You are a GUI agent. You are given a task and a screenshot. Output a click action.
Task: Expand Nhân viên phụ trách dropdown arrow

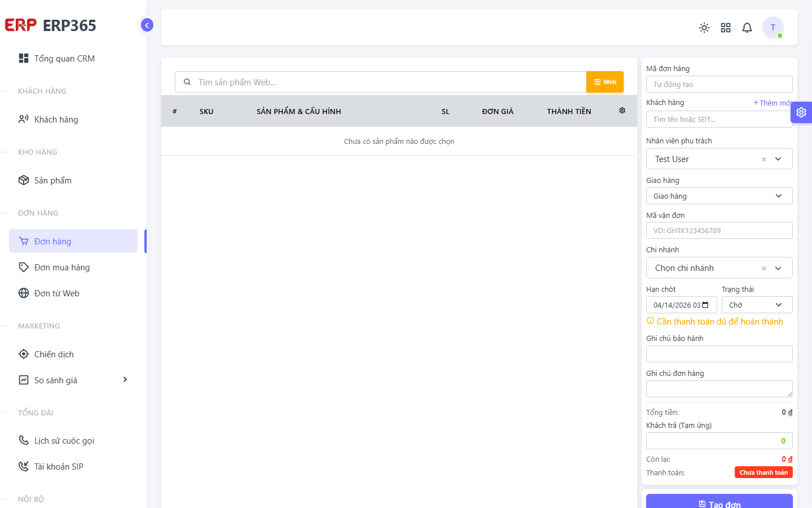click(778, 159)
